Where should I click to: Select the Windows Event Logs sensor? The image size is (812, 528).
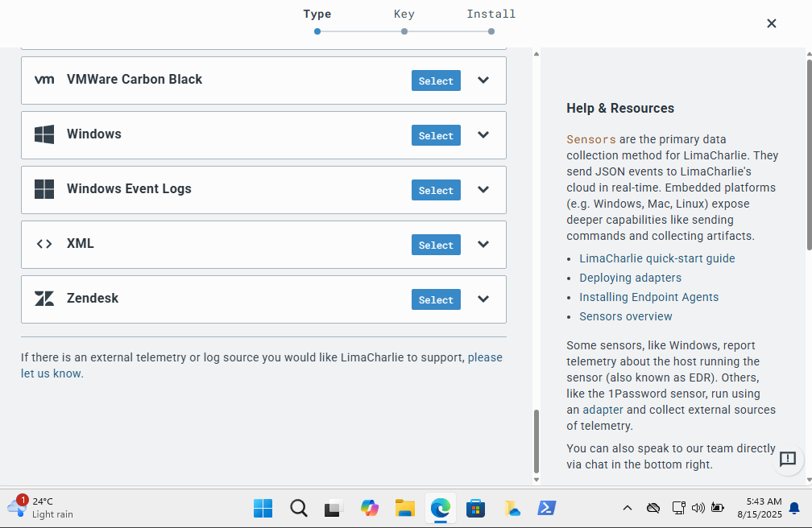click(x=436, y=190)
